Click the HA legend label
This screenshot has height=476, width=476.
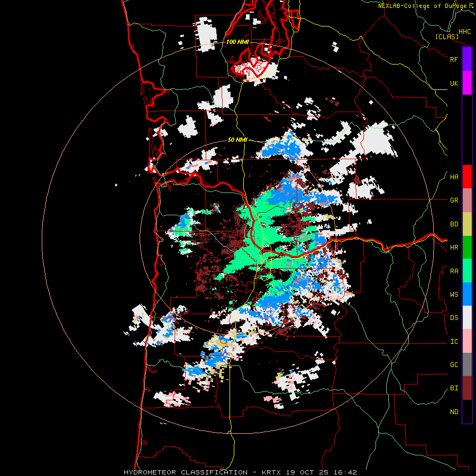click(454, 177)
